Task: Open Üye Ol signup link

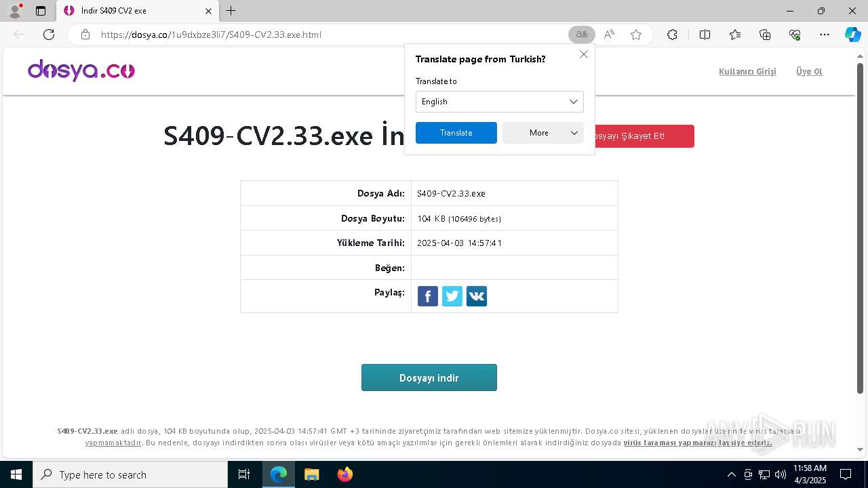Action: (x=809, y=71)
